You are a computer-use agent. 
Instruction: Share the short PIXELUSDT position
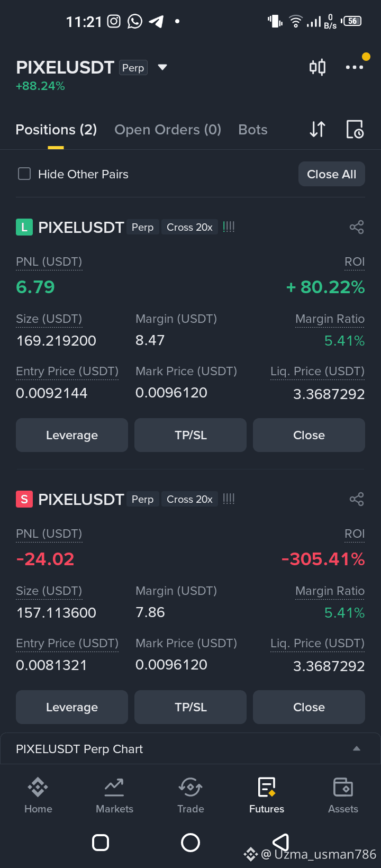coord(357,499)
